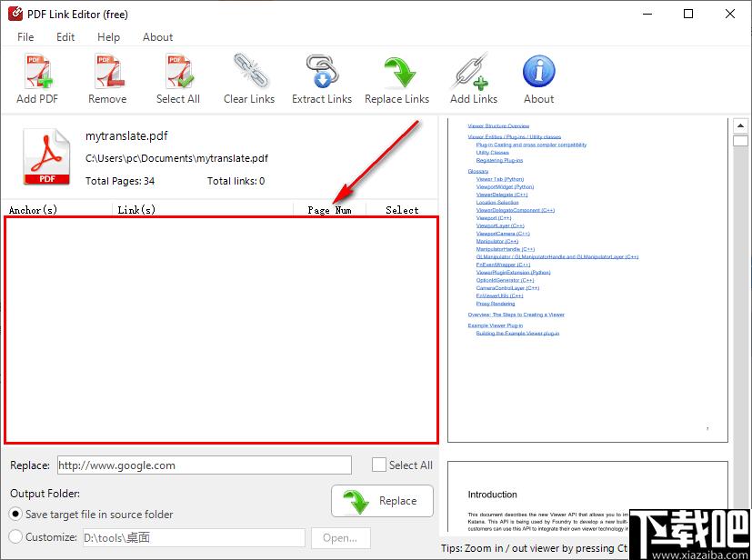Click the Replace button with green arrow
The height and width of the screenshot is (560, 752).
point(382,501)
